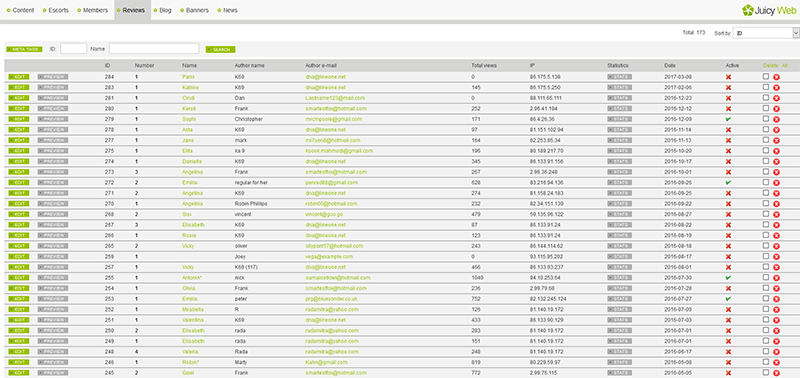Image resolution: width=800 pixels, height=378 pixels.
Task: Select the date 2017-03-08
Action: (x=677, y=77)
